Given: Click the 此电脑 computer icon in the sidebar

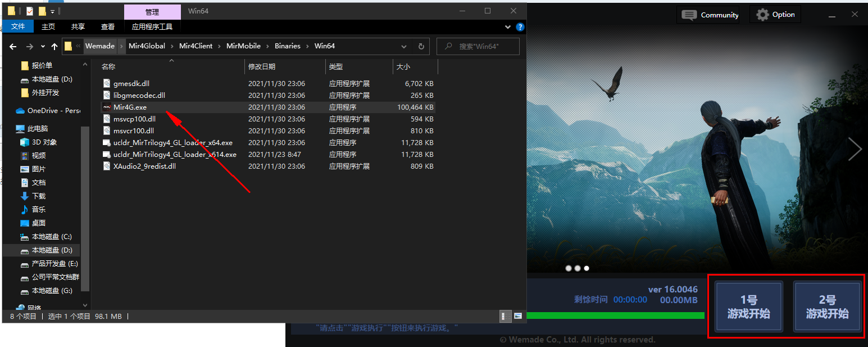Looking at the screenshot, I should (20, 129).
